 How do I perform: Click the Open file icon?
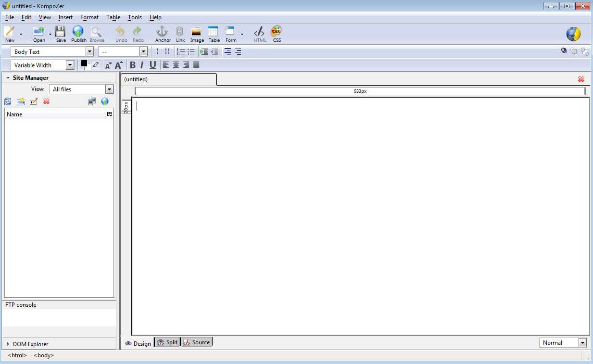point(39,32)
